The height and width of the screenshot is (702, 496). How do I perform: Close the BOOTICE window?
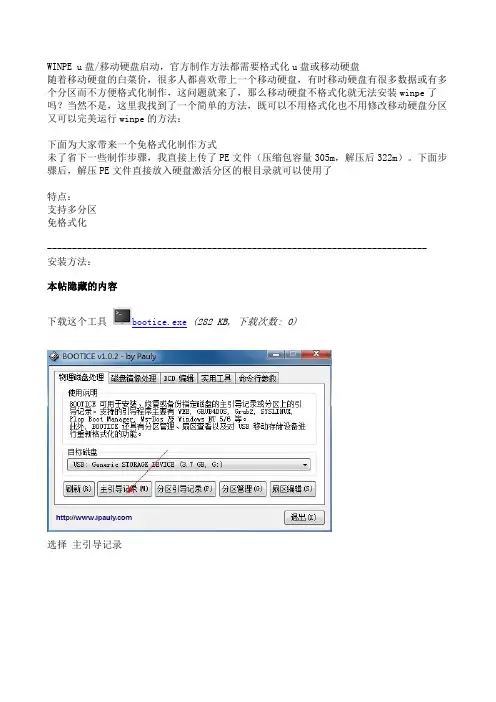315,355
